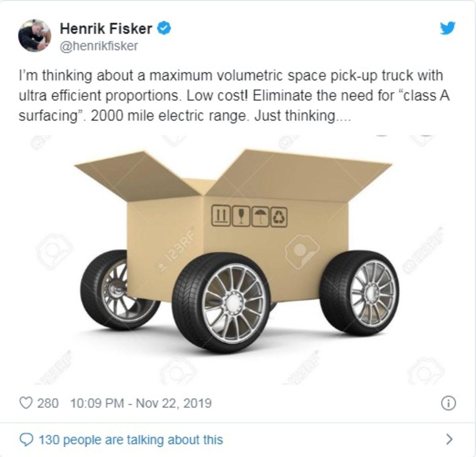Click the heart like icon
The height and width of the screenshot is (457, 476).
[26, 403]
